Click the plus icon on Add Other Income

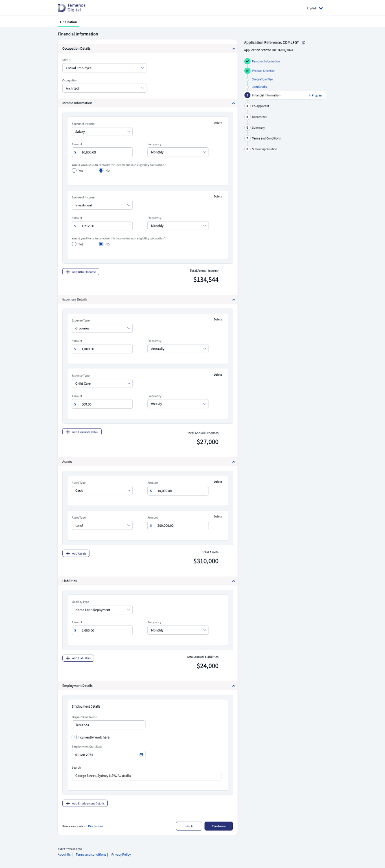tap(68, 272)
